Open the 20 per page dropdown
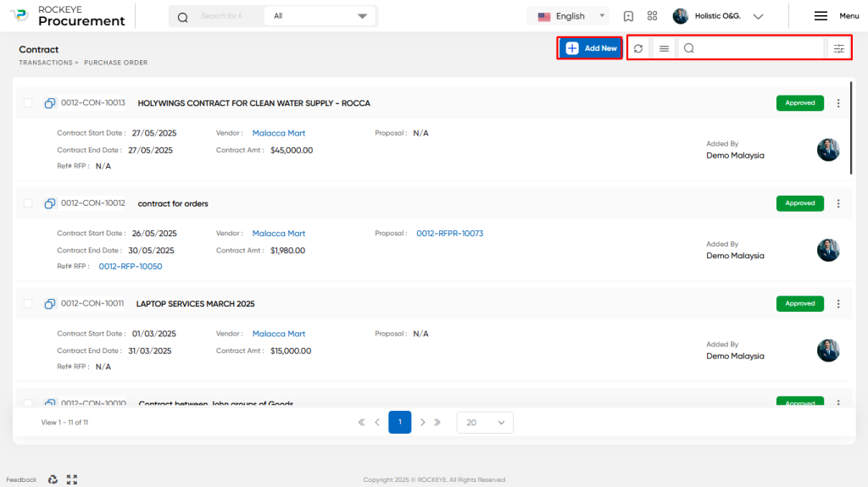Viewport: 868px width, 487px height. click(485, 423)
